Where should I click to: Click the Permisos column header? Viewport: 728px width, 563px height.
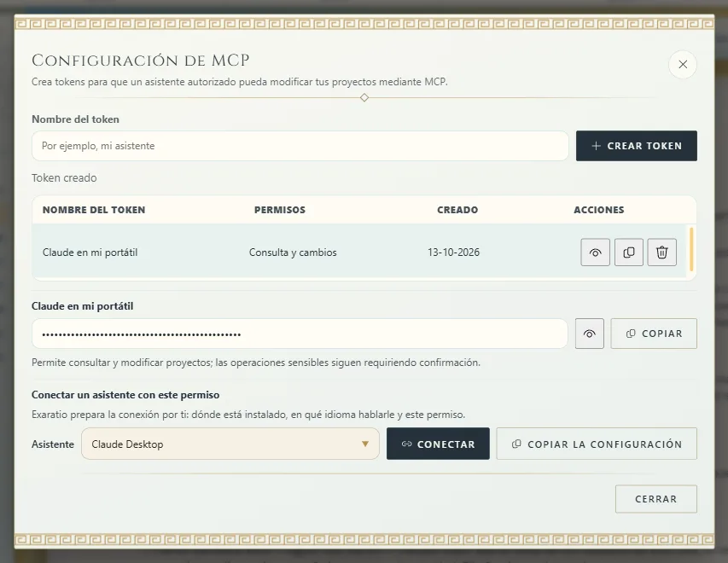280,210
